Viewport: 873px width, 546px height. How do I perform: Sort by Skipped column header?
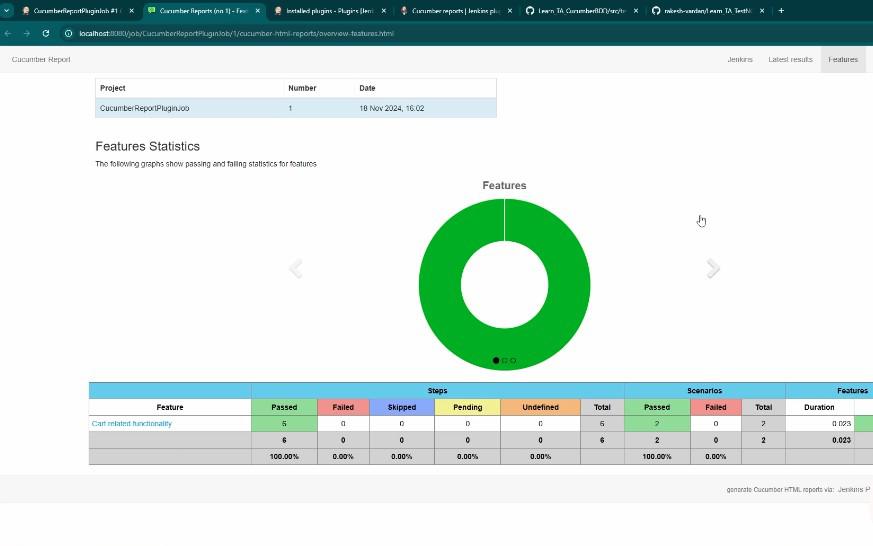(401, 407)
